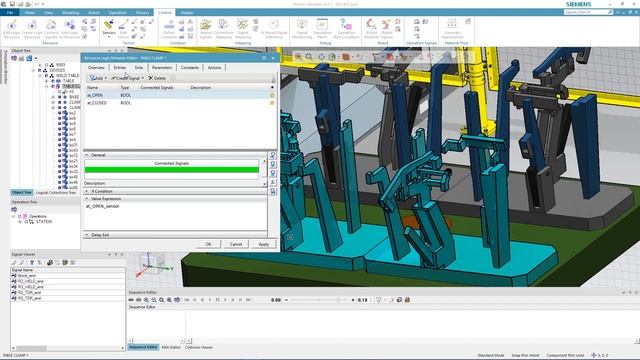Open the File menu
The height and width of the screenshot is (360, 640).
(10, 13)
